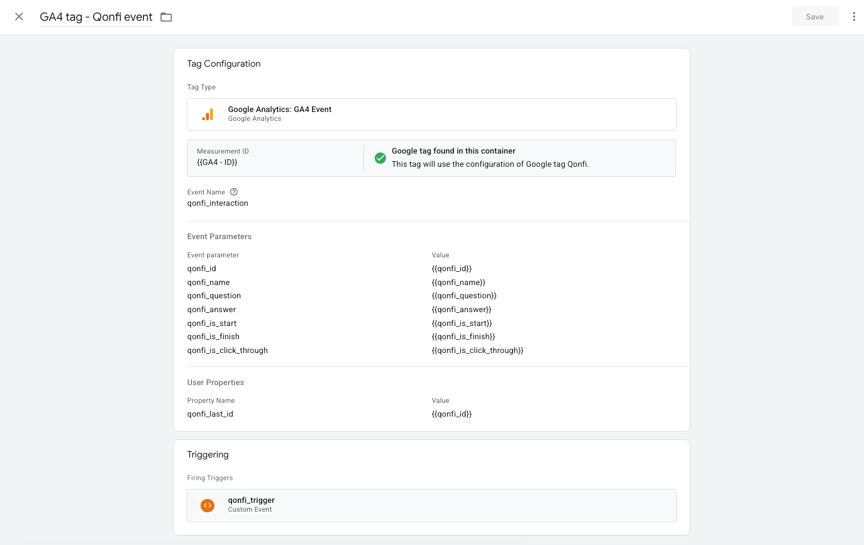This screenshot has height=545, width=864.
Task: Click the Google tag found in this container message
Action: 453,151
